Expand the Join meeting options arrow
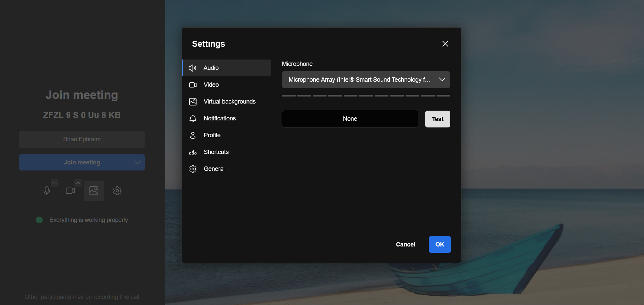The height and width of the screenshot is (305, 644). (x=137, y=162)
